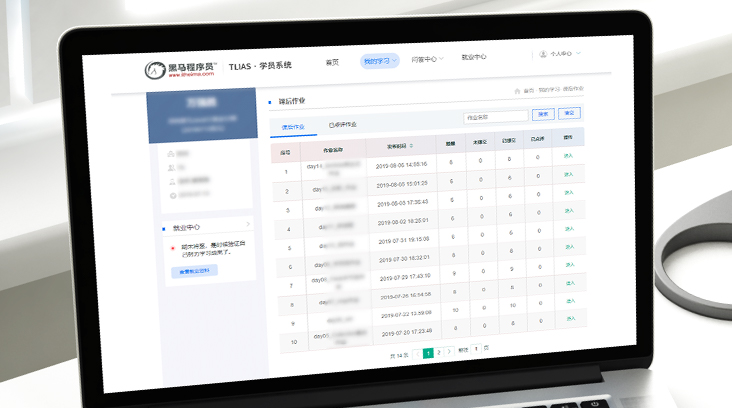
Task: Go to page 2 in pagination
Action: point(438,353)
